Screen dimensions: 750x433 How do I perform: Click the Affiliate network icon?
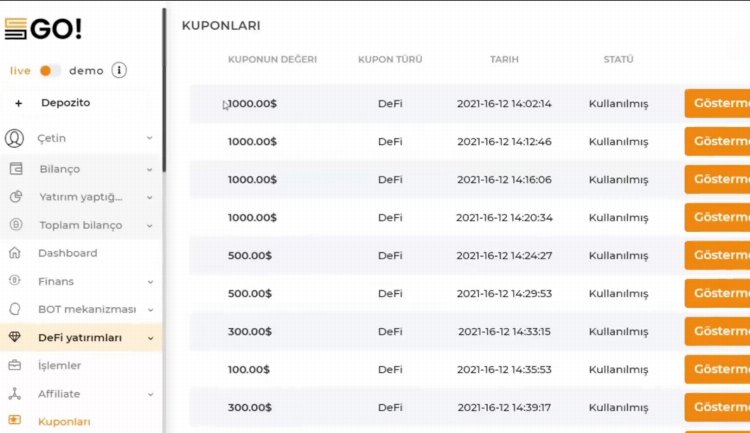(15, 394)
